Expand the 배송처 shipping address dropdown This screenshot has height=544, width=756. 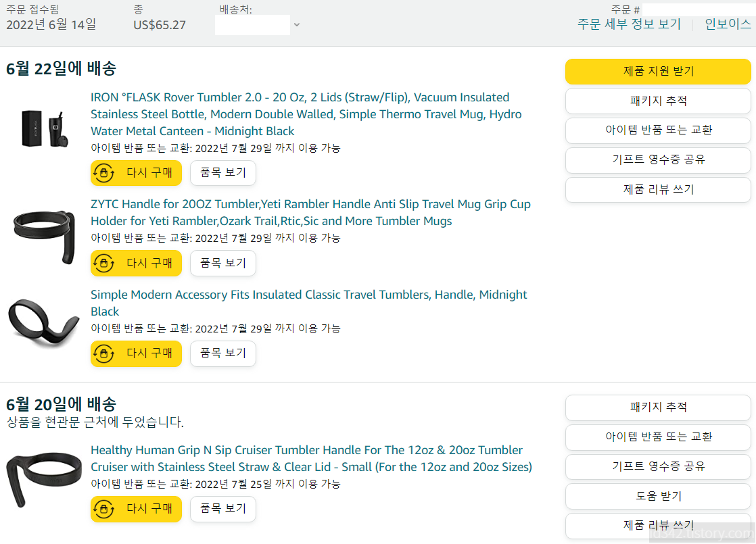[297, 24]
